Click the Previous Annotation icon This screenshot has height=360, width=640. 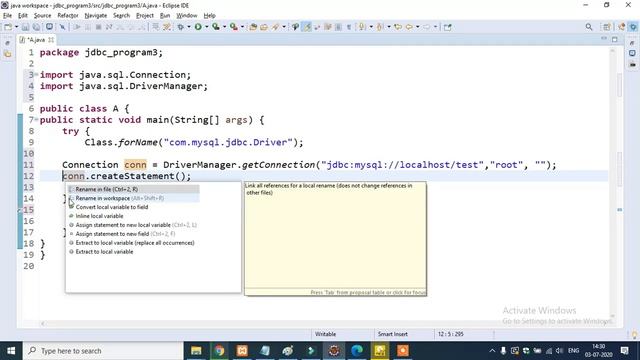point(380,27)
